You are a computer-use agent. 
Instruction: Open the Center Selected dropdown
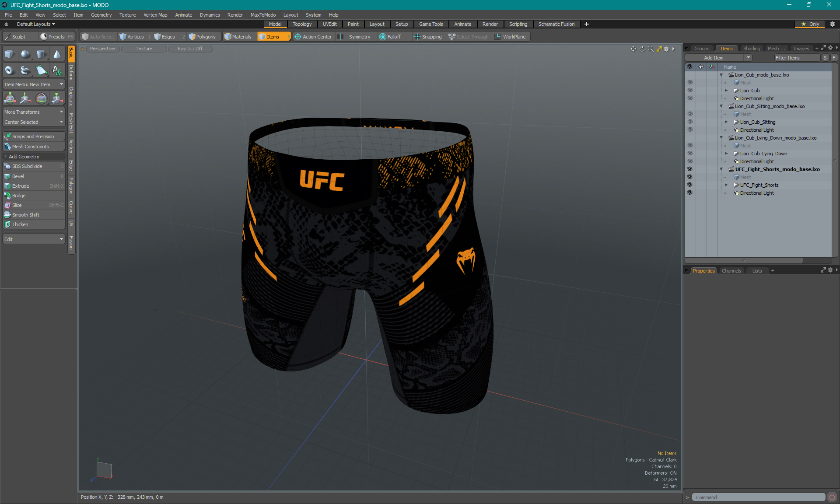pos(34,122)
